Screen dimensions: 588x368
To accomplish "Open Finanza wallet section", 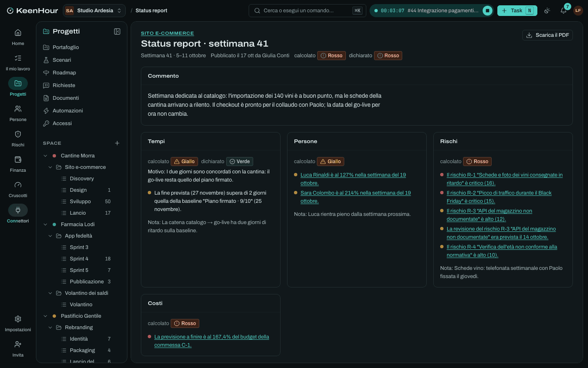I will pyautogui.click(x=18, y=164).
